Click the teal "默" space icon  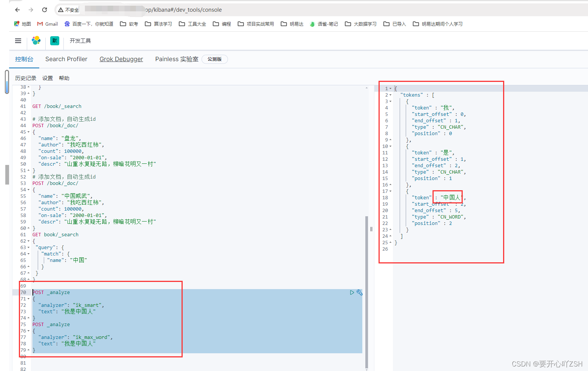tap(54, 41)
